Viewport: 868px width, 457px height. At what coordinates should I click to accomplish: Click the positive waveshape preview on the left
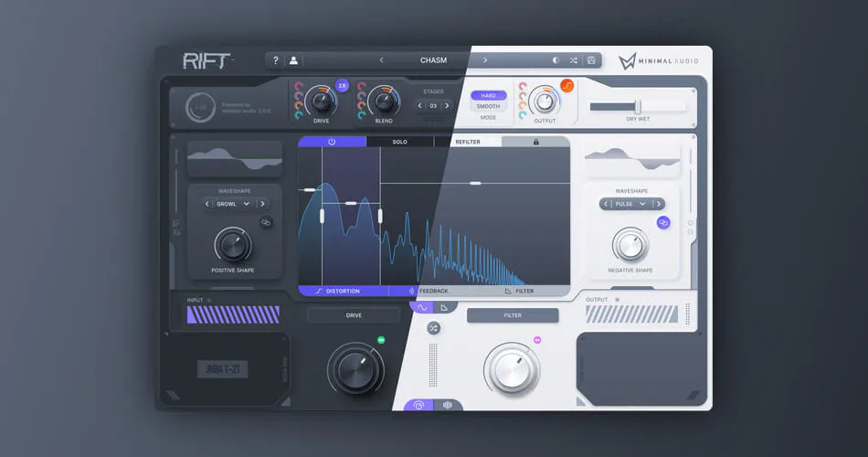coord(235,158)
